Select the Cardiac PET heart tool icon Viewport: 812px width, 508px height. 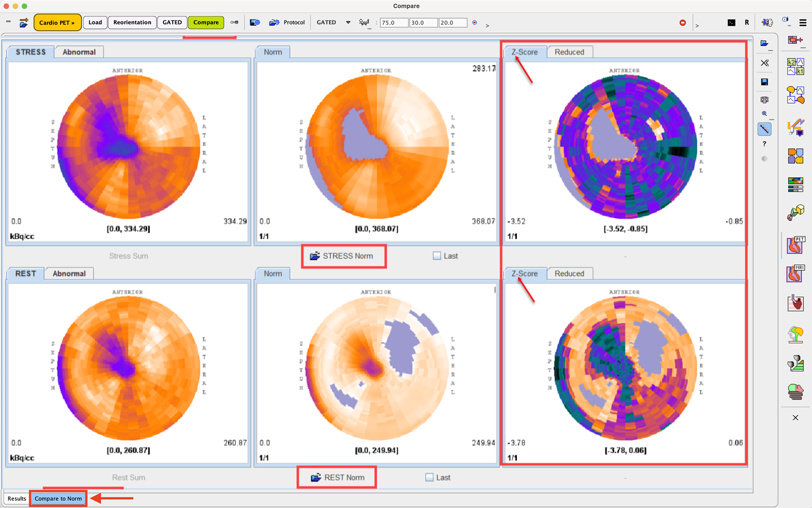point(796,245)
